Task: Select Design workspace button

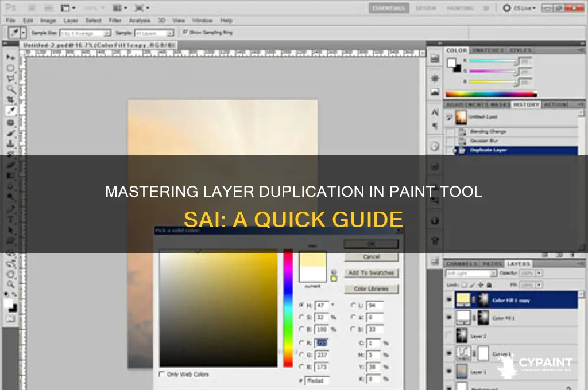Action: point(426,8)
